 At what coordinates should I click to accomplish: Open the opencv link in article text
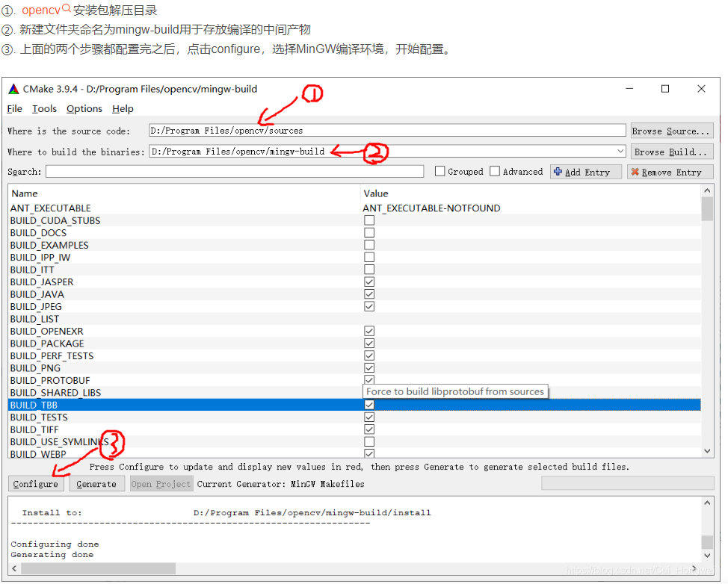[41, 10]
